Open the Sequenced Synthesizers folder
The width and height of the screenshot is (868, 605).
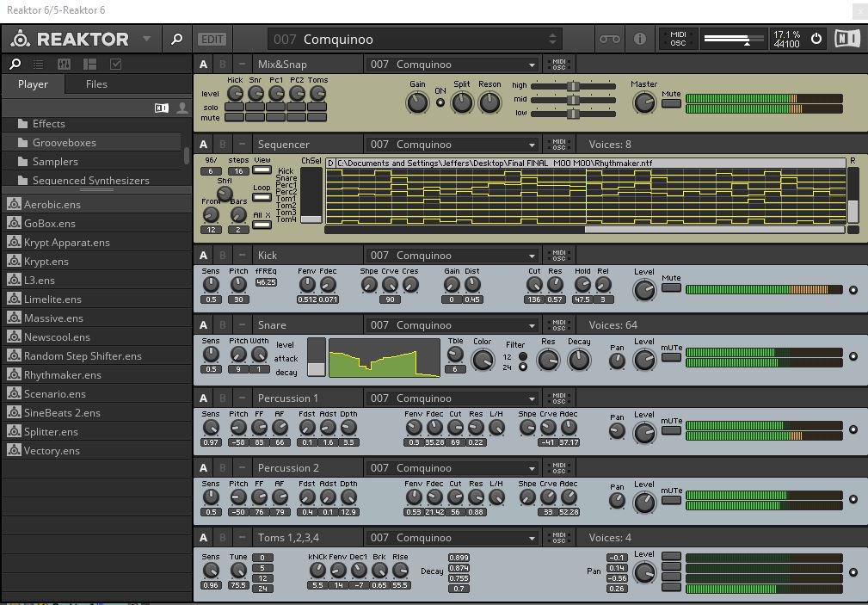92,180
